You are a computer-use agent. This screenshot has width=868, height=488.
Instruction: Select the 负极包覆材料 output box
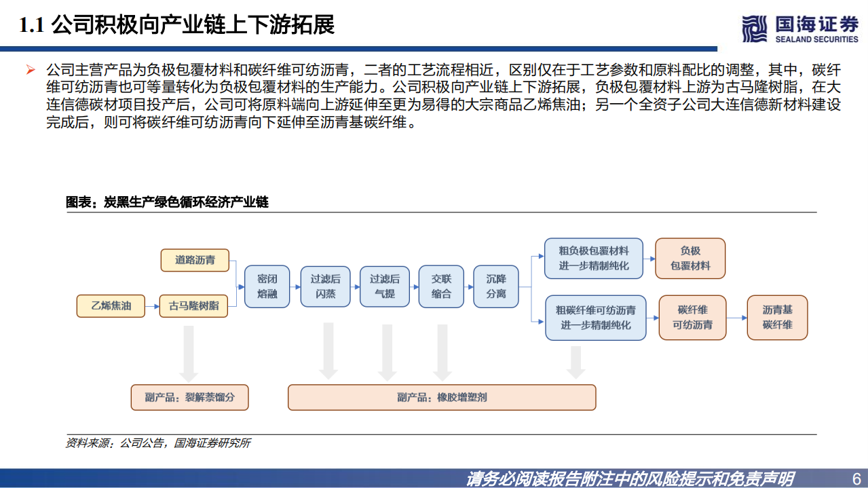(690, 258)
